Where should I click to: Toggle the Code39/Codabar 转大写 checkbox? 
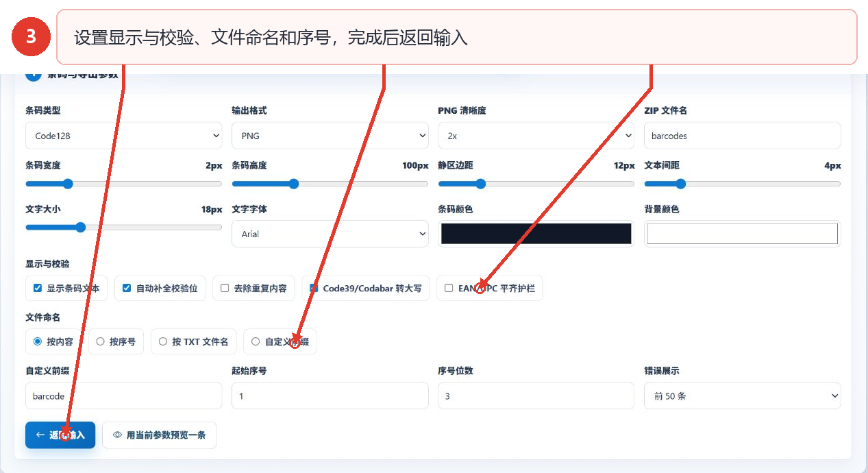(x=314, y=289)
